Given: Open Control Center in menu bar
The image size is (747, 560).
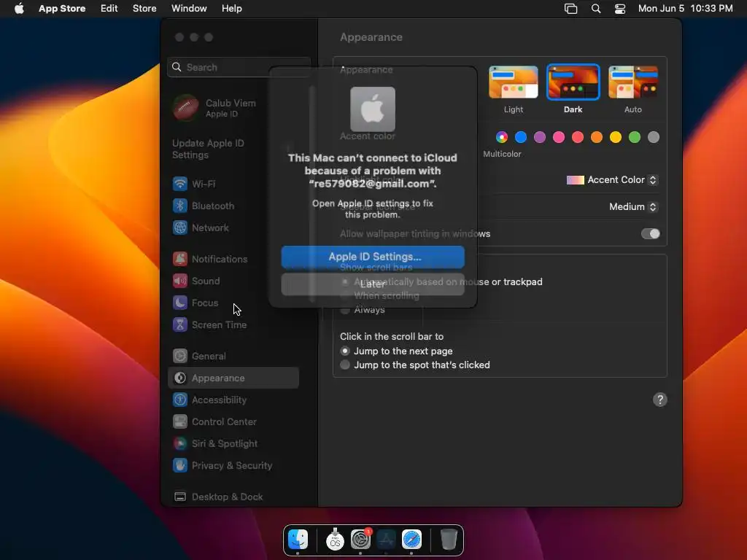Looking at the screenshot, I should [620, 9].
